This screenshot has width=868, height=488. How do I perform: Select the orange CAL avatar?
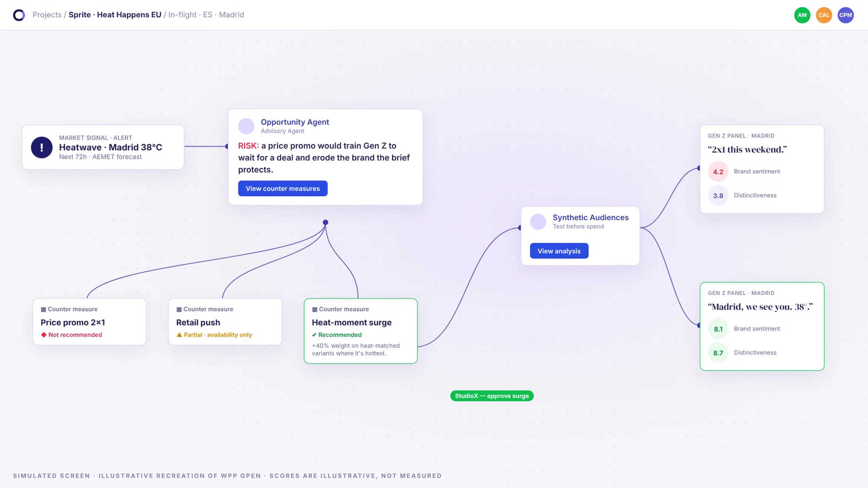(824, 15)
